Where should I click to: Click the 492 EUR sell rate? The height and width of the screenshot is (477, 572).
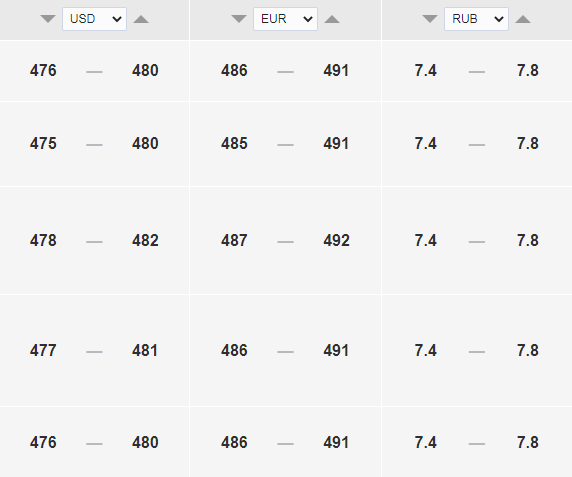pyautogui.click(x=336, y=241)
